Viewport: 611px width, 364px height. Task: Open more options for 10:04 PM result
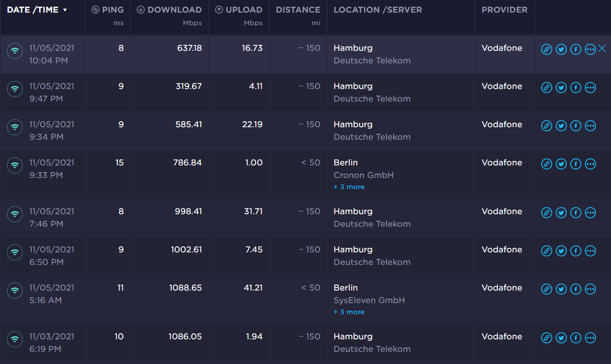tap(590, 49)
